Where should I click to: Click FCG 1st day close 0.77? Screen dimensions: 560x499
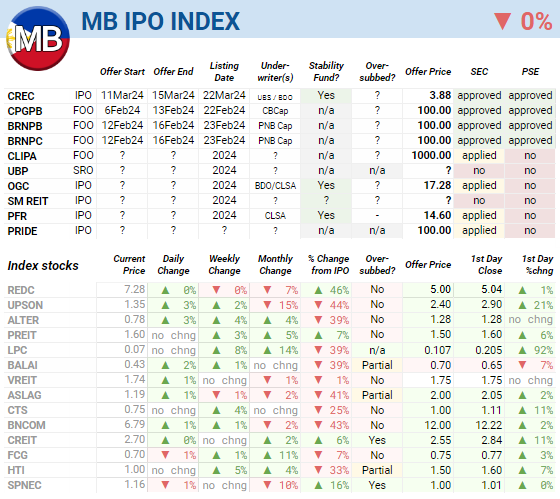click(x=492, y=455)
